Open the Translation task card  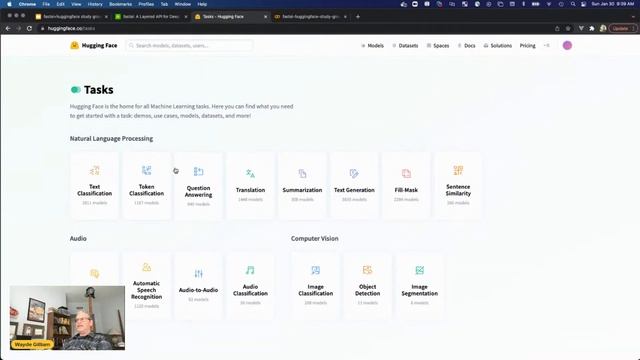pyautogui.click(x=250, y=186)
